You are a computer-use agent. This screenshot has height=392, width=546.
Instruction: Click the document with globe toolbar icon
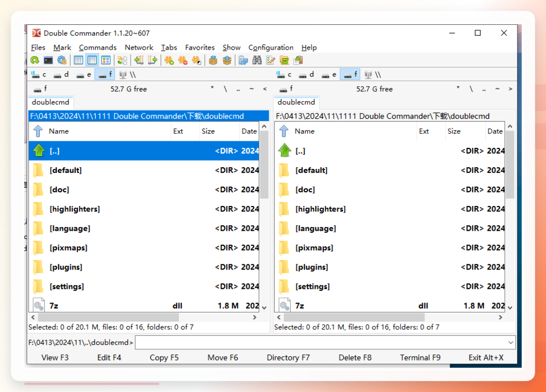click(x=243, y=60)
